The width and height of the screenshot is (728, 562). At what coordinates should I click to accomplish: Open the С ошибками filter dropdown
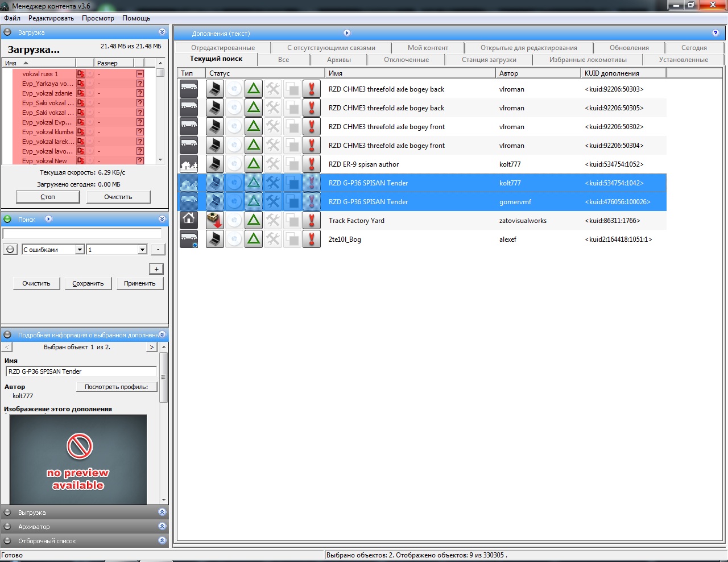(80, 249)
